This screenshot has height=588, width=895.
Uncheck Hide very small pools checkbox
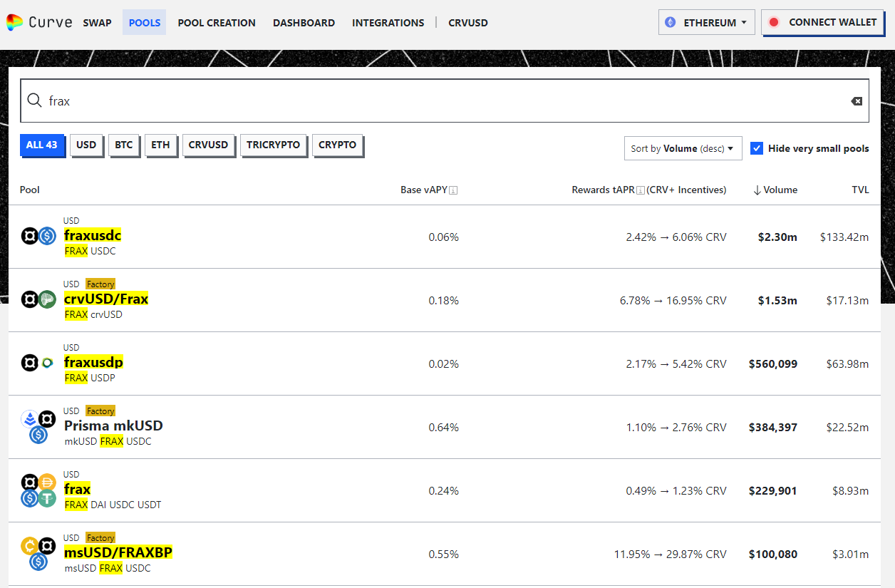pyautogui.click(x=757, y=148)
